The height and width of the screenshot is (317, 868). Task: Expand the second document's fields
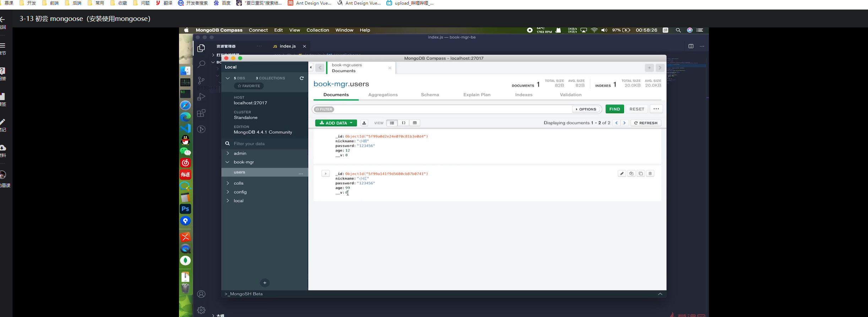(326, 174)
